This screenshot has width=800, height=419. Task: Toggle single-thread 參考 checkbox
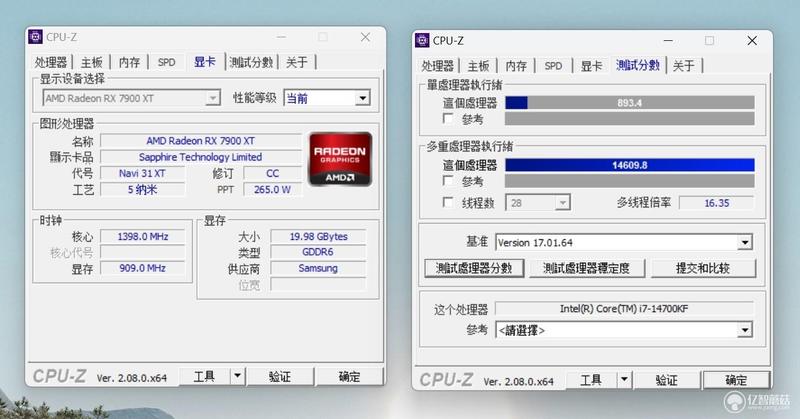coord(448,119)
